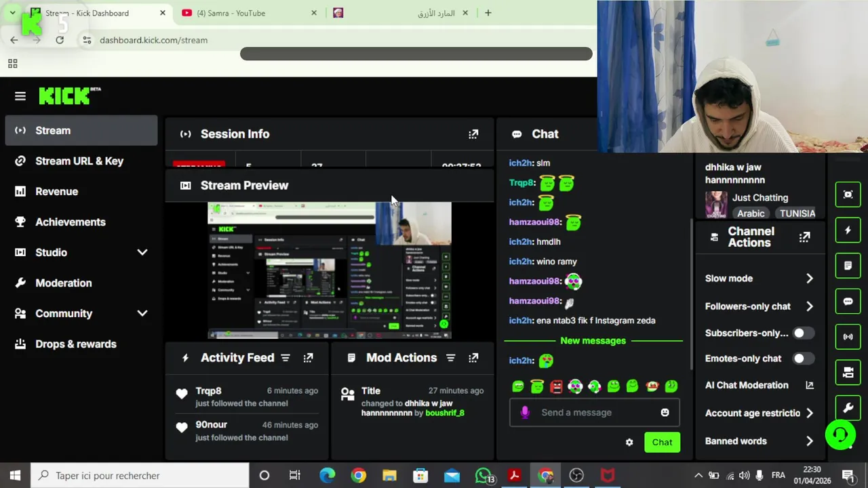Image resolution: width=868 pixels, height=488 pixels.
Task: Open Drops & rewards page
Action: click(x=81, y=344)
